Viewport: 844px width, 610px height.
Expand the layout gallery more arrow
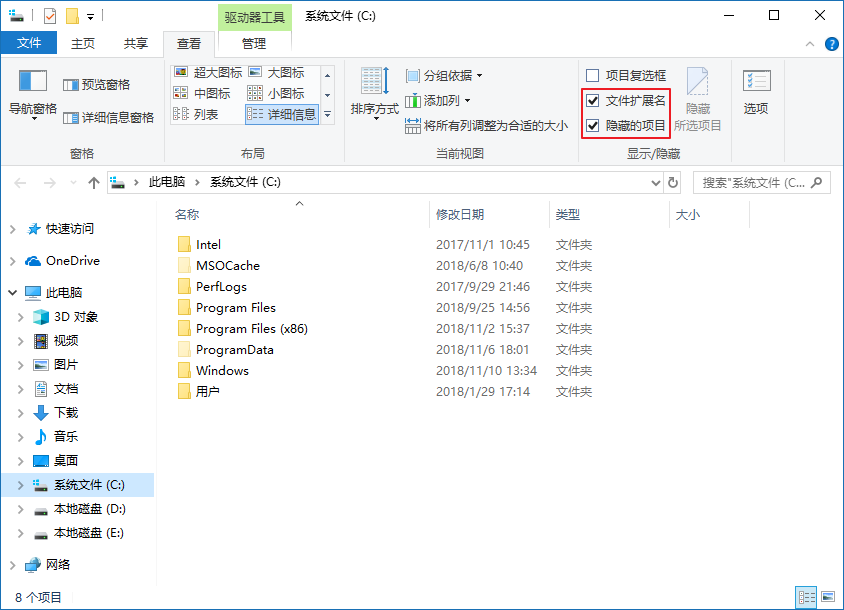327,114
